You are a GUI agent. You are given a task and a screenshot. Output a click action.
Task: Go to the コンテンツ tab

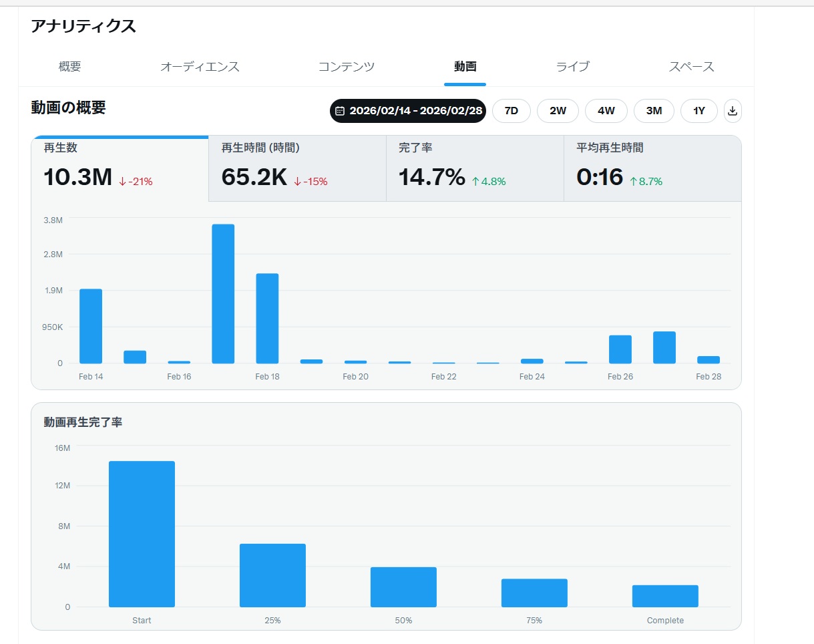tap(346, 67)
